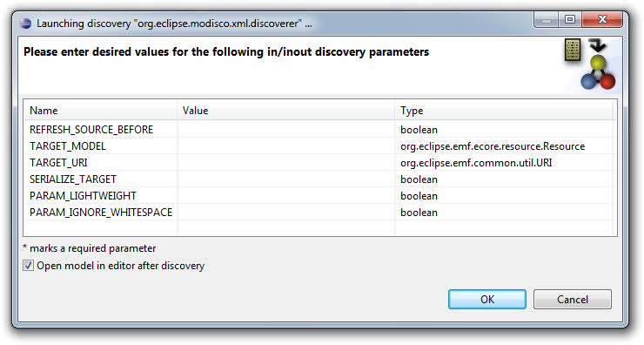Click the Type column header
Screen dimensions: 644x345
click(504, 110)
